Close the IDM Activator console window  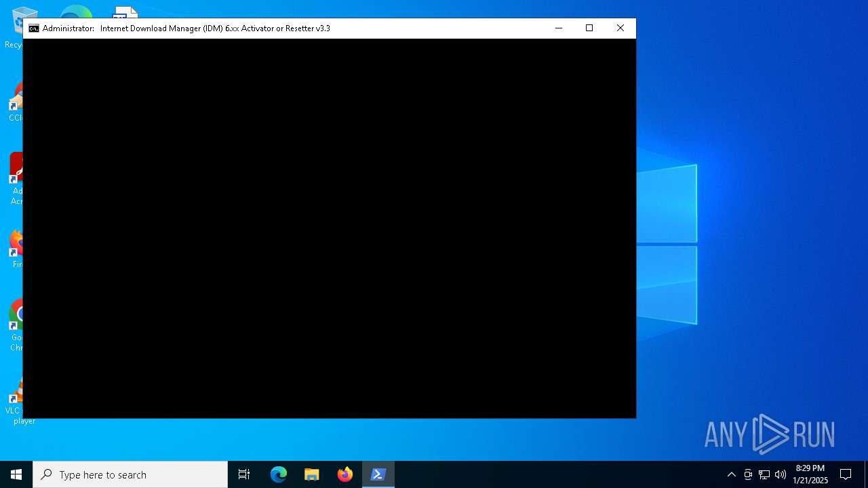pyautogui.click(x=620, y=28)
